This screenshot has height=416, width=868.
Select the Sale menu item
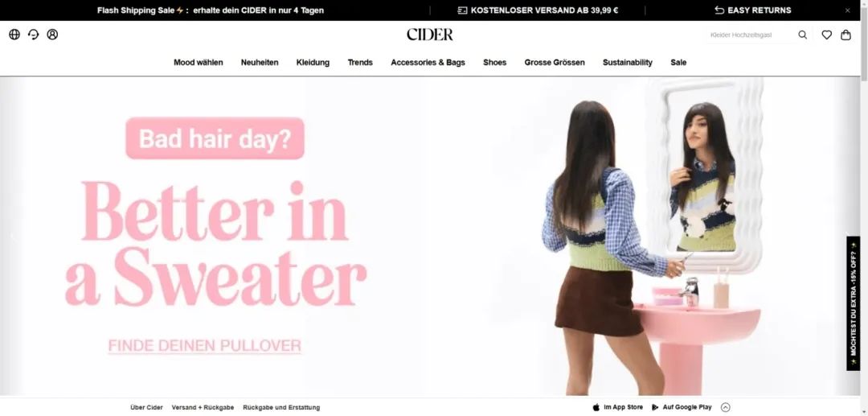tap(678, 63)
